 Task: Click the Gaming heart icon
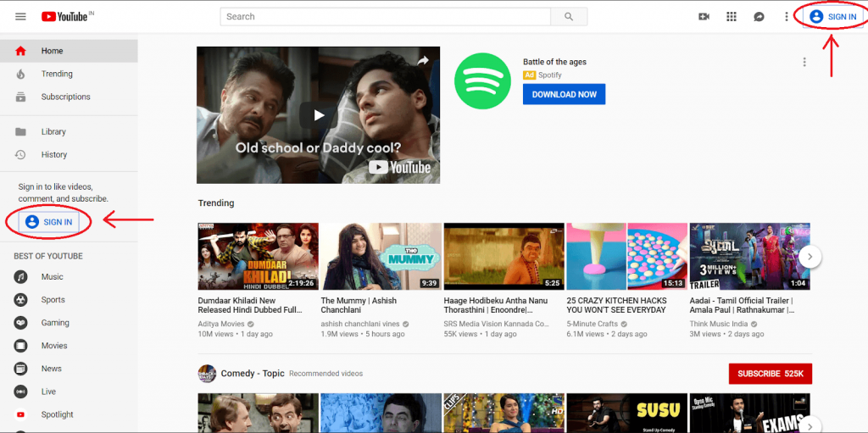coord(20,323)
